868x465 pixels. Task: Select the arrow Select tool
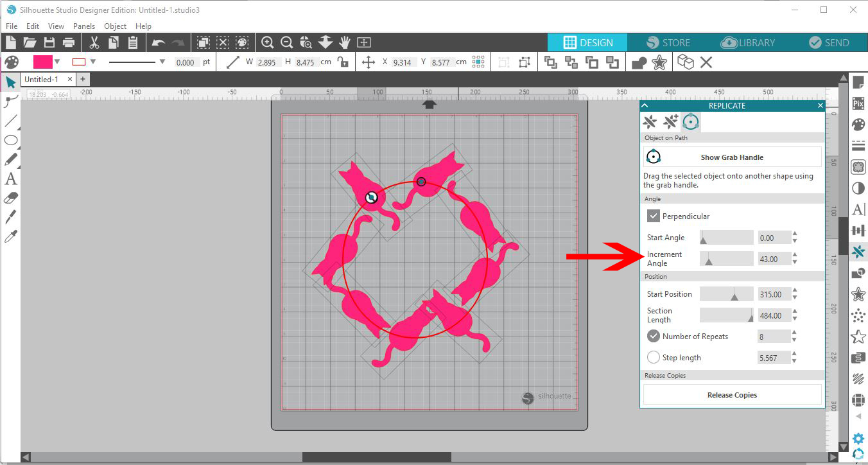point(10,82)
